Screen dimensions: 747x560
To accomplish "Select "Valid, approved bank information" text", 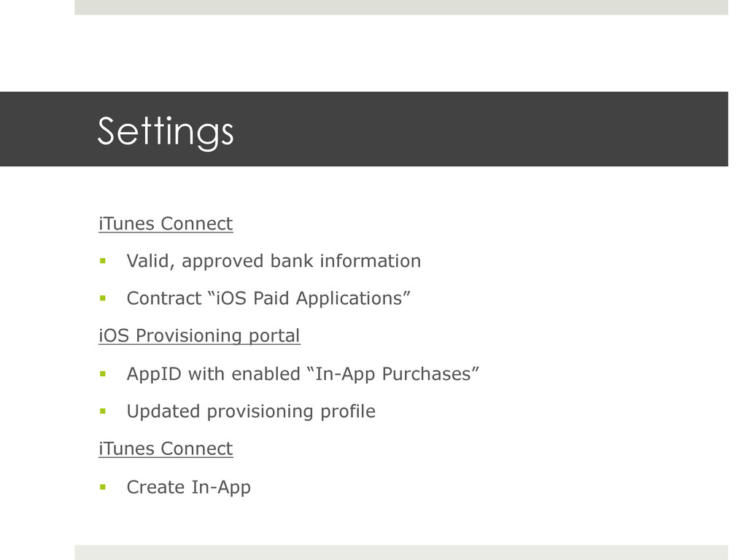I will pos(274,261).
